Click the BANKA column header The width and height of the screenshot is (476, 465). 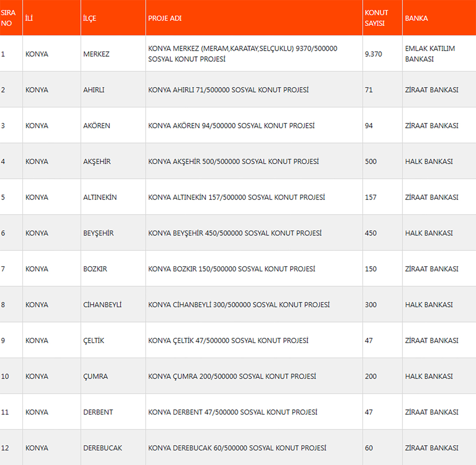[416, 18]
